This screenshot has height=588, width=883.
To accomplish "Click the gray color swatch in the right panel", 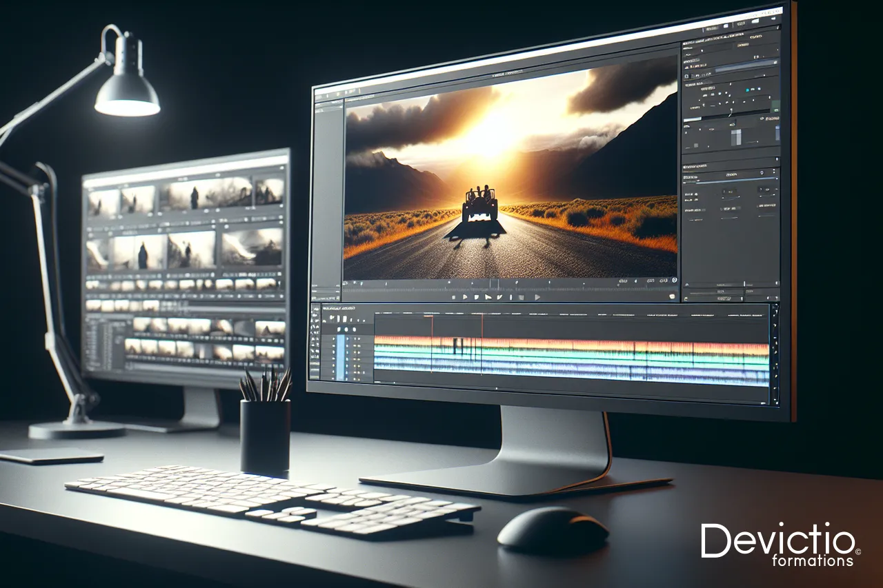I will [735, 136].
